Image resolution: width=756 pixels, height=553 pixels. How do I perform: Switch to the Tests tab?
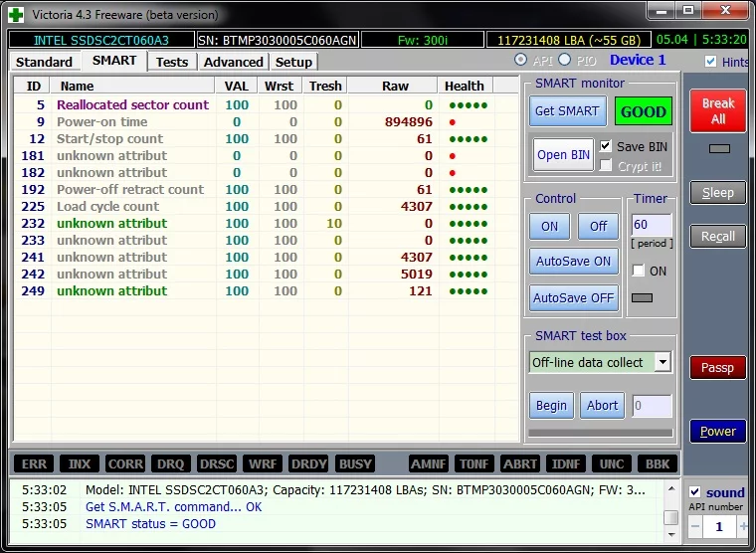tap(172, 62)
